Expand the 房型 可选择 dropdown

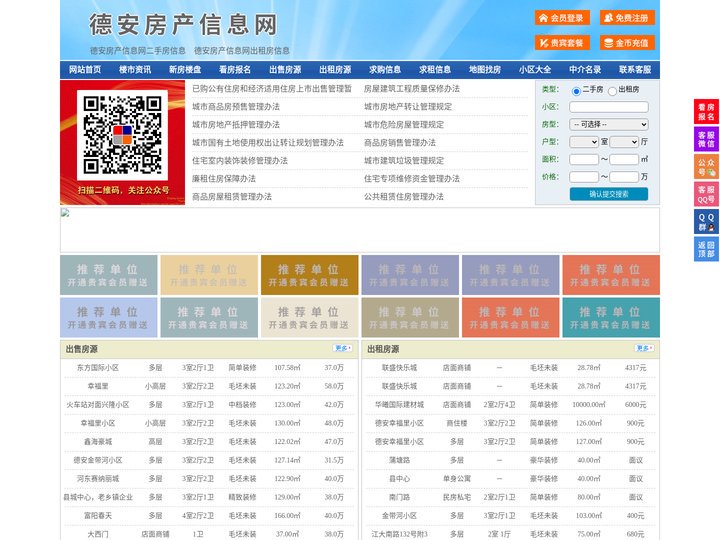pyautogui.click(x=609, y=124)
